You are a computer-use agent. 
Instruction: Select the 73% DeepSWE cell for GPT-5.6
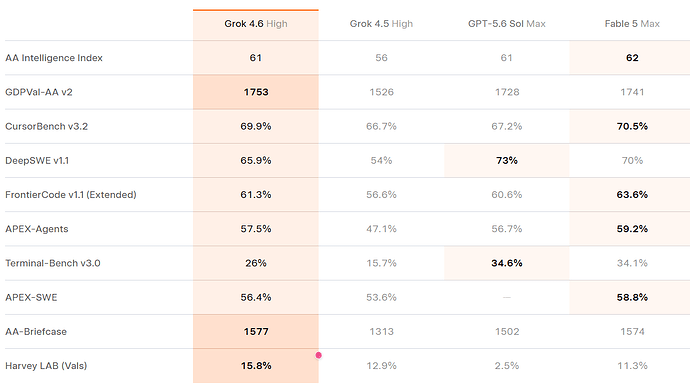(x=506, y=161)
